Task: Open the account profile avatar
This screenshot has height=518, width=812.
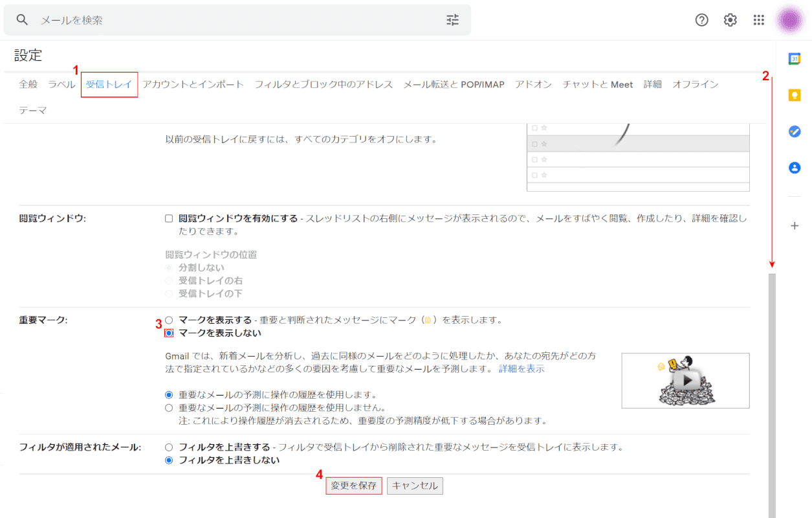Action: pos(789,20)
